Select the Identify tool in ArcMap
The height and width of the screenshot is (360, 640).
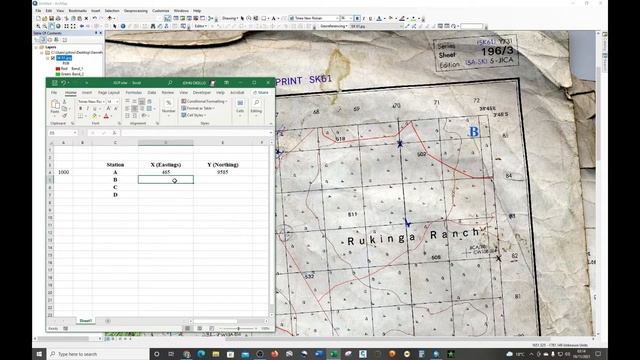[x=123, y=26]
